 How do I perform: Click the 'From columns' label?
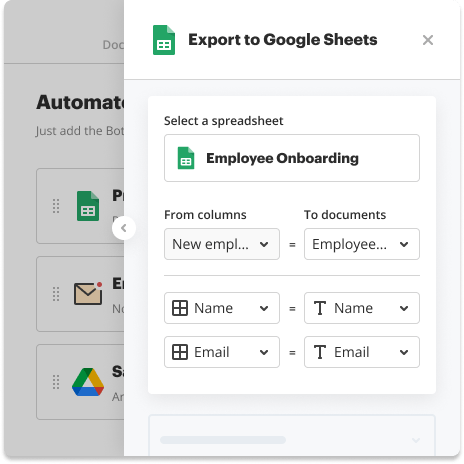tap(205, 215)
